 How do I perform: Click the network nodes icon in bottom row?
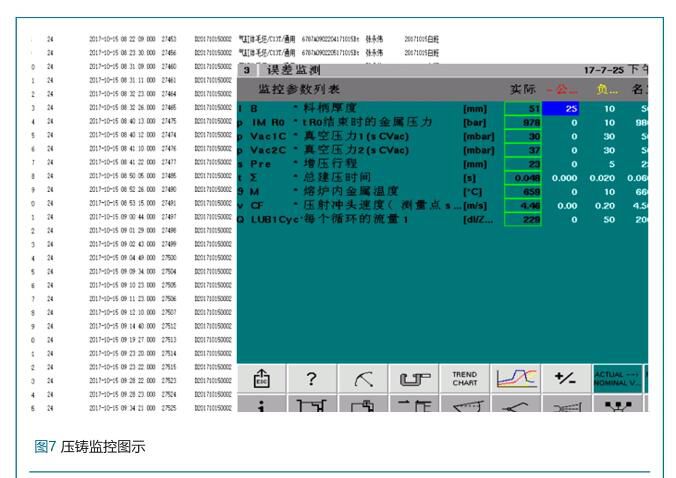pos(617,404)
